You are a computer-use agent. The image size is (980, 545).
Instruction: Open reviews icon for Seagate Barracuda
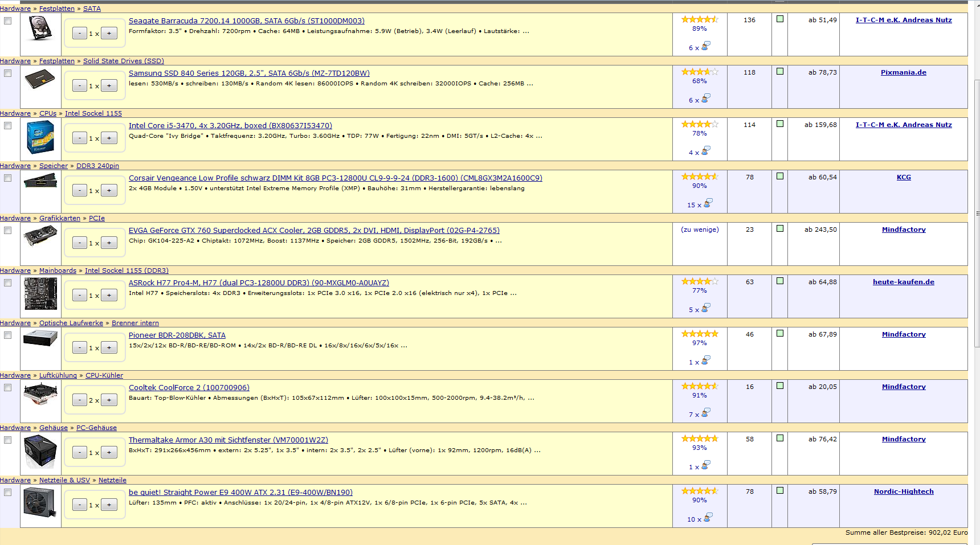pos(706,46)
